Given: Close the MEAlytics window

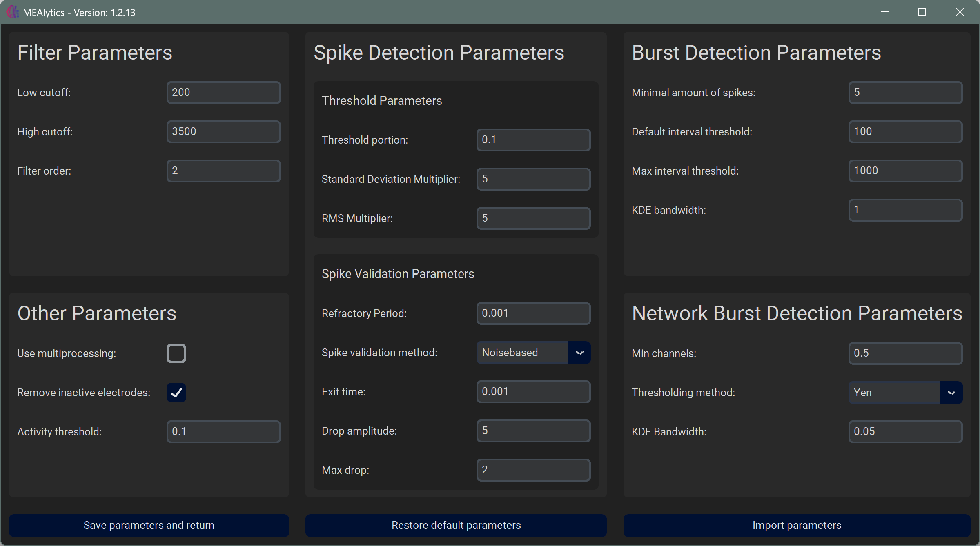Looking at the screenshot, I should [960, 12].
